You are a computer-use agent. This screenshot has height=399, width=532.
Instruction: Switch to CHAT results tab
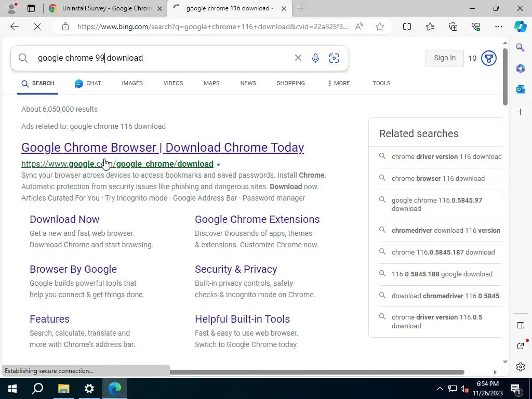tap(88, 83)
